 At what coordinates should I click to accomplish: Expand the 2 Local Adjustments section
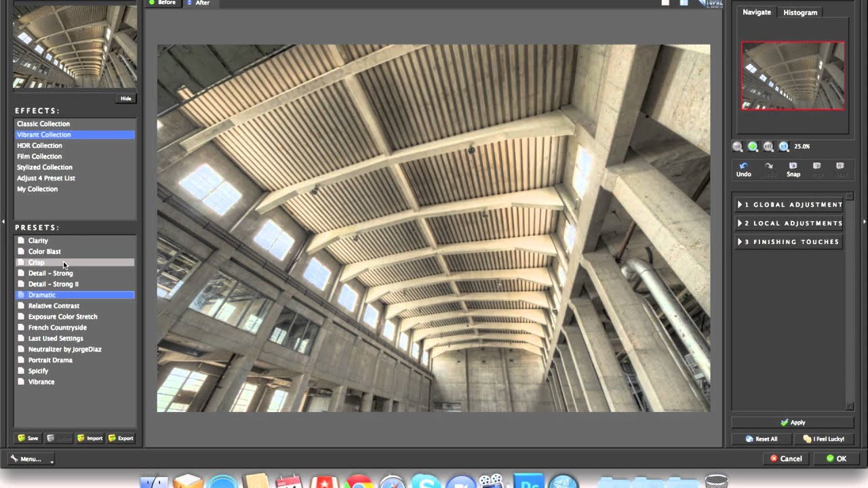tap(790, 223)
